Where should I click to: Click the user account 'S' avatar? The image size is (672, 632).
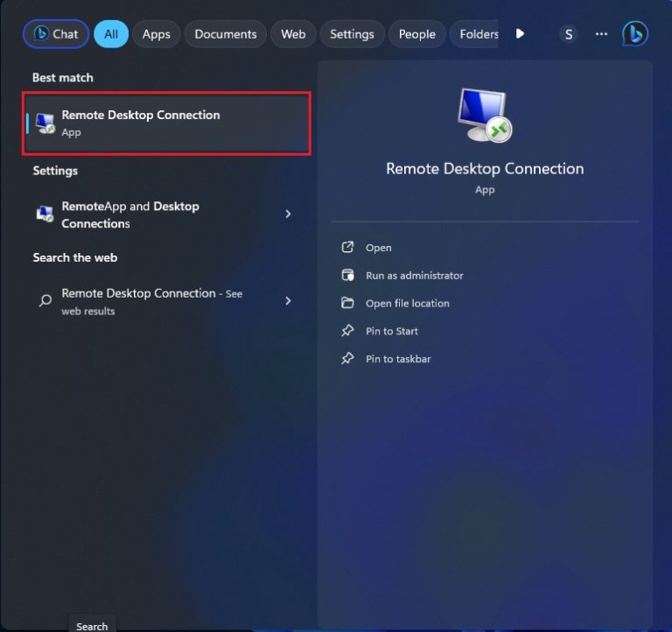[x=569, y=34]
